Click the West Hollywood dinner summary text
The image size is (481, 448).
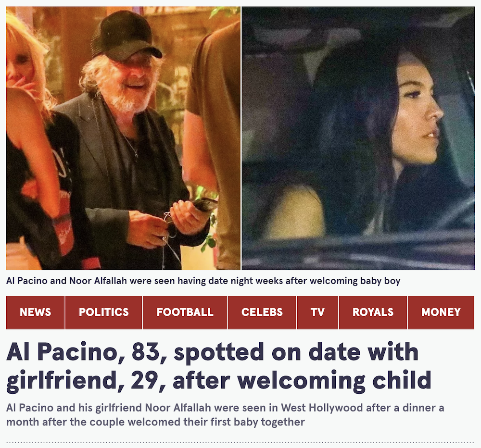(x=225, y=415)
